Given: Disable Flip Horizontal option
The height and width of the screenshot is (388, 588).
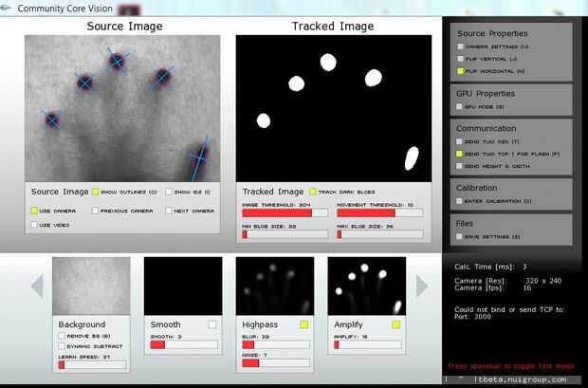Looking at the screenshot, I should click(x=461, y=71).
